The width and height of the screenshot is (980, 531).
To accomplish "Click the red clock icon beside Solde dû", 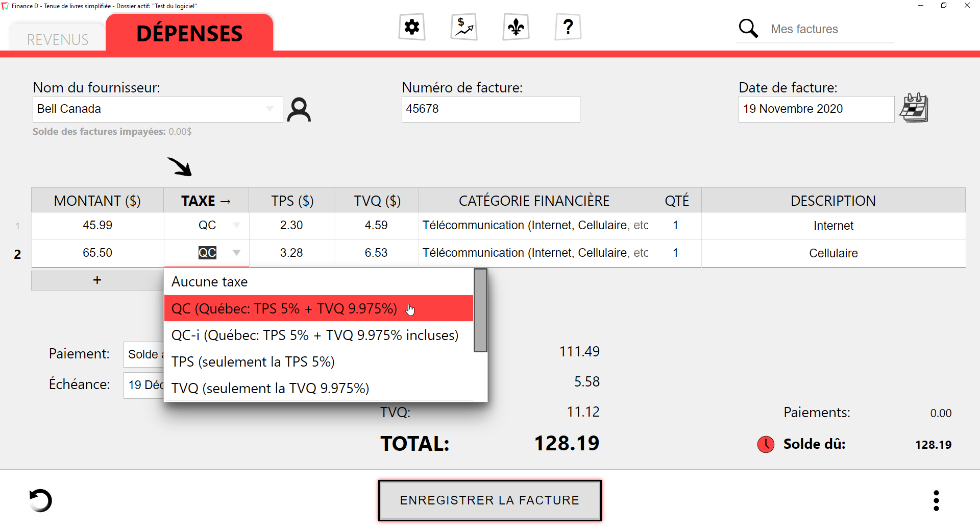I will (x=766, y=444).
